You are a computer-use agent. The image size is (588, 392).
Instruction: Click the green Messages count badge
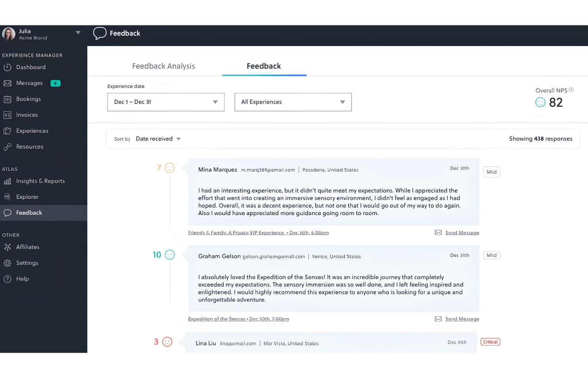[x=56, y=83]
